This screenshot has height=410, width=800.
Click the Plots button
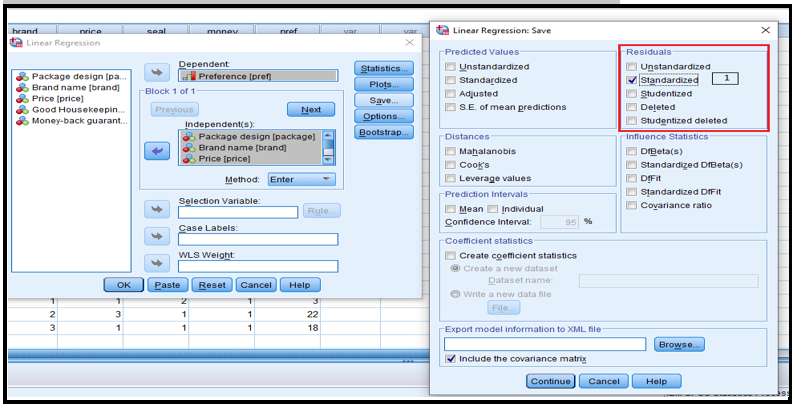coord(384,84)
